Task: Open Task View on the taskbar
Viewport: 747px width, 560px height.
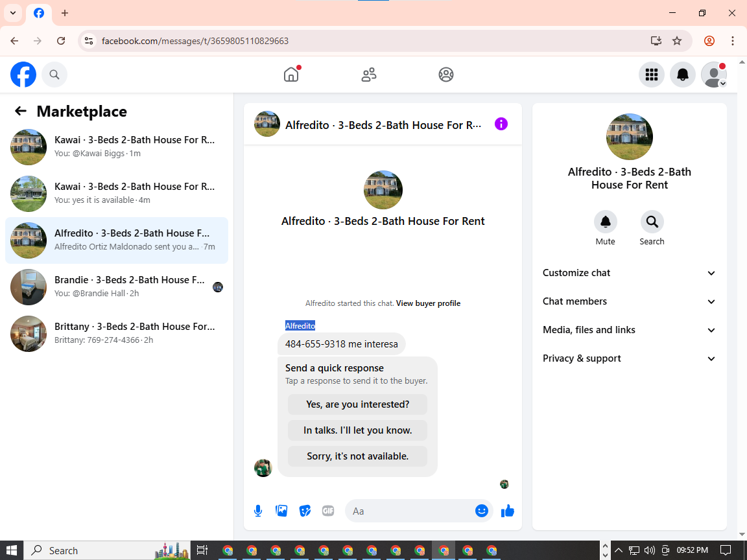Action: (x=202, y=550)
